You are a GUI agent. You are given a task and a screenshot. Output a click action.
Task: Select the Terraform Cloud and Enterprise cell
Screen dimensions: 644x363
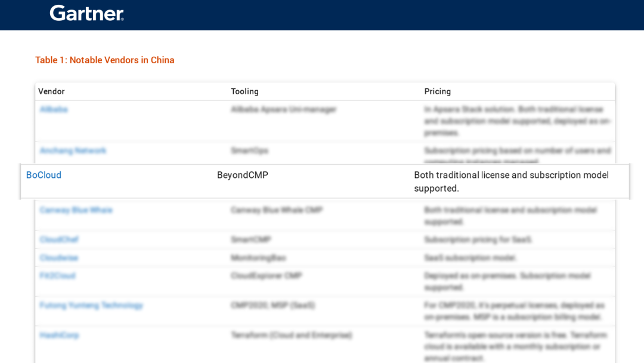coord(292,335)
